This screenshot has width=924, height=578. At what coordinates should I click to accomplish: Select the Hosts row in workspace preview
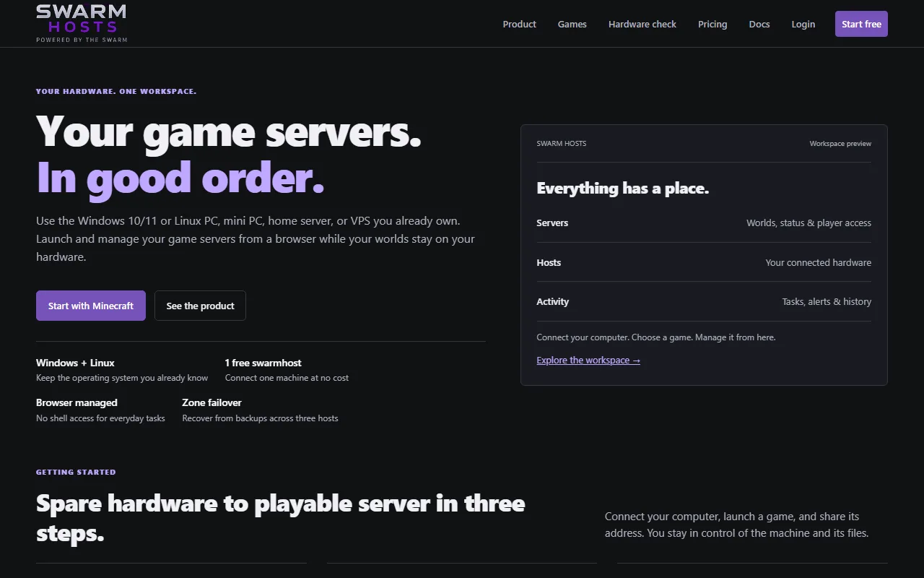[704, 262]
